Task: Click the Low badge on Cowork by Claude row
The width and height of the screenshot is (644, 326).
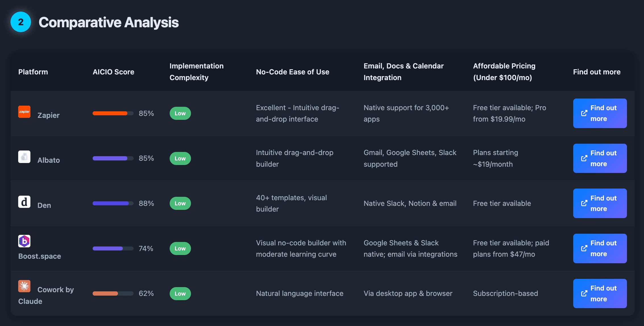Action: [180, 293]
